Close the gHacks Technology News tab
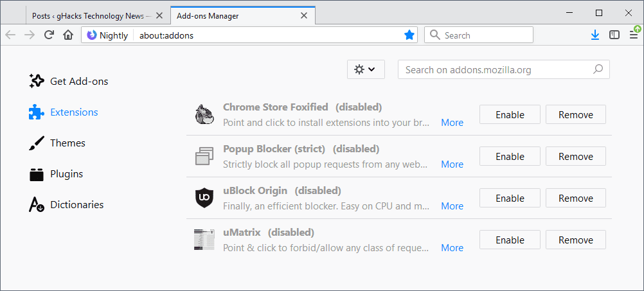The image size is (644, 291). (159, 15)
